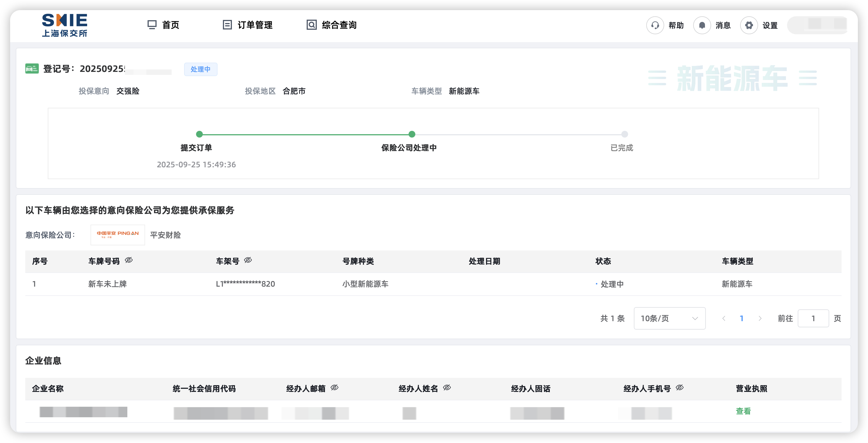
Task: Click the green vehicle registration card icon
Action: [32, 69]
